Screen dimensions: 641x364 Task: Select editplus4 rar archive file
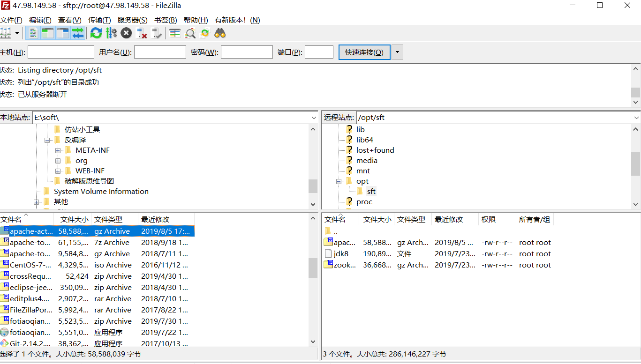pyautogui.click(x=97, y=299)
